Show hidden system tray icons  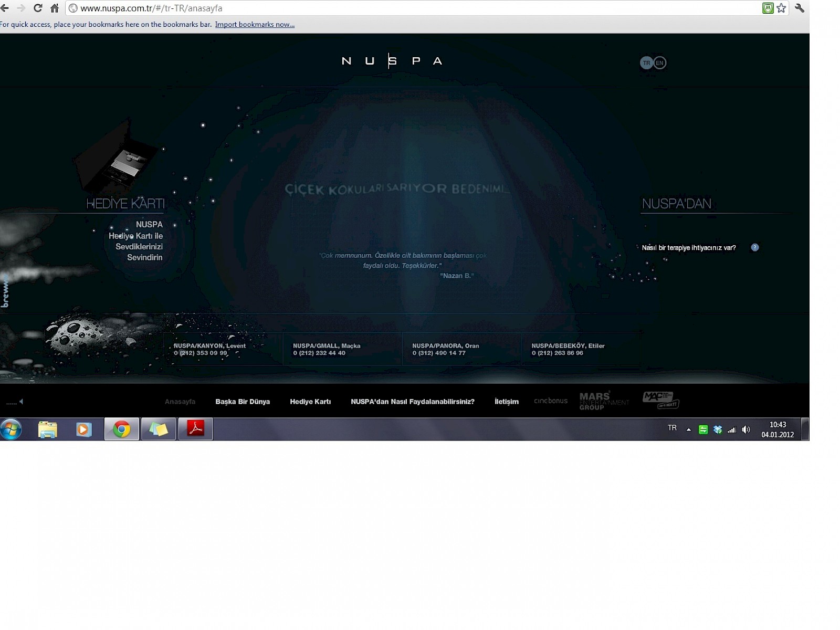pyautogui.click(x=688, y=430)
